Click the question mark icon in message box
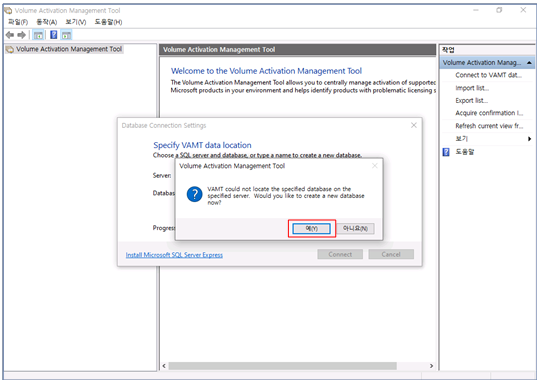This screenshot has height=383, width=540. point(195,194)
